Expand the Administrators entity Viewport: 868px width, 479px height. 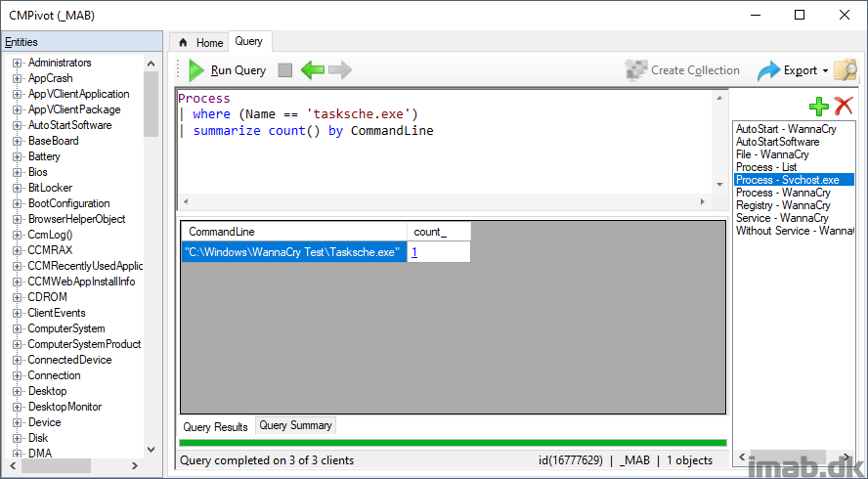pos(17,64)
